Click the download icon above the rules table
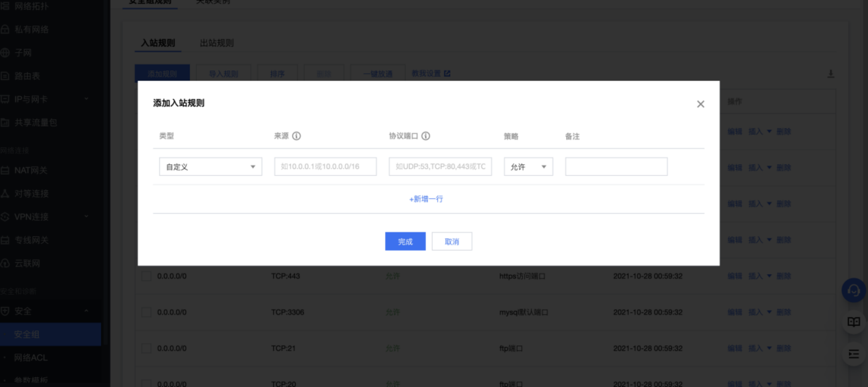 pyautogui.click(x=831, y=74)
